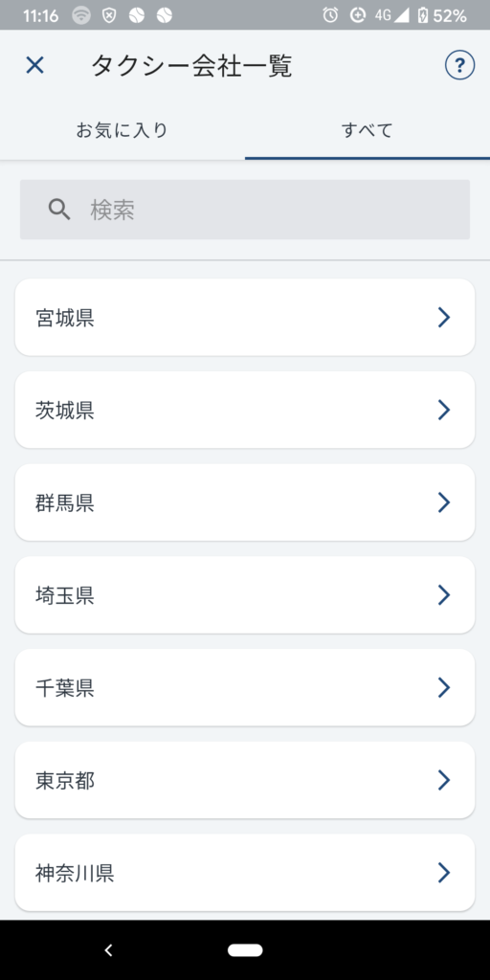Click the 神奈川県 chevron icon
Screen dimensions: 490x980
tap(444, 873)
